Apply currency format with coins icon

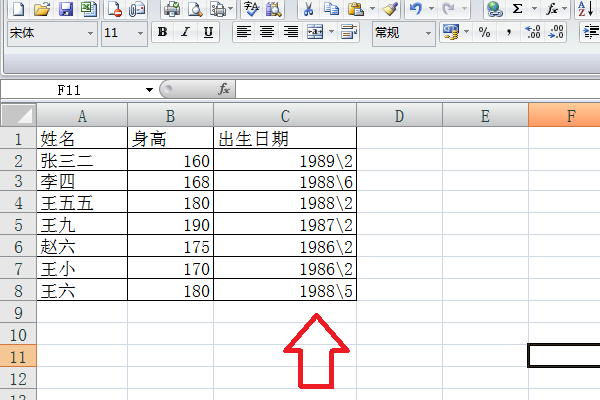[452, 32]
